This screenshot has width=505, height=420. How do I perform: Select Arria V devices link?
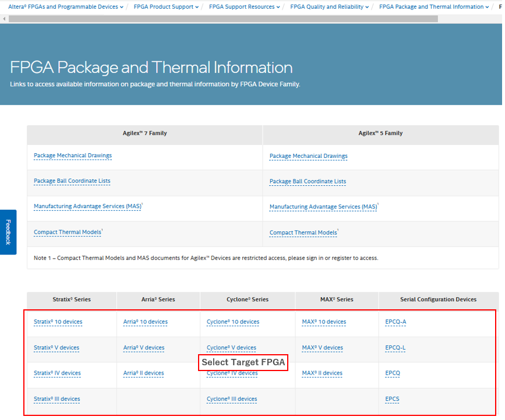pos(143,348)
